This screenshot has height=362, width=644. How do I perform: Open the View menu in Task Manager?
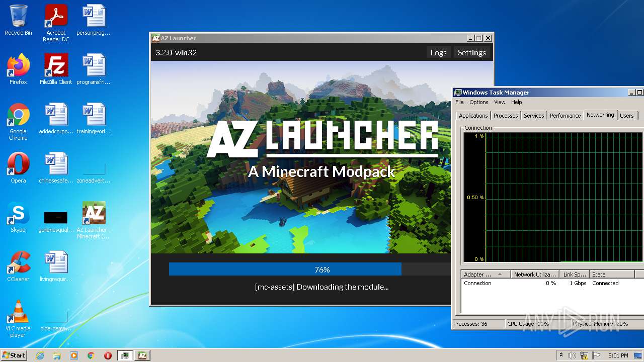(500, 102)
